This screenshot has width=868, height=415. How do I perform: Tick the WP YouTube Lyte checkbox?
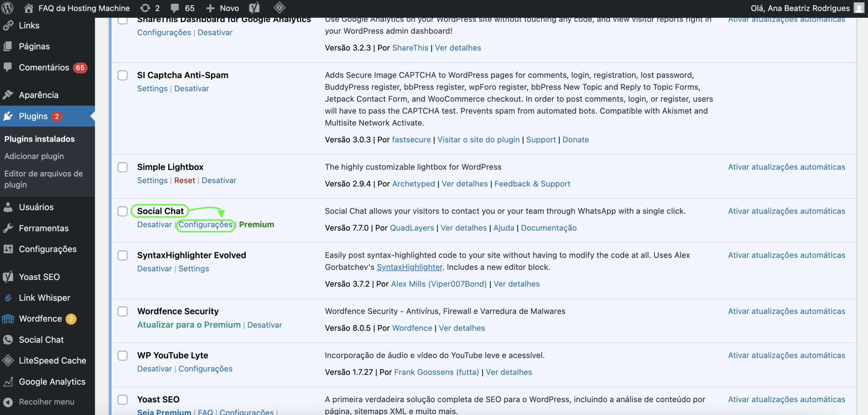122,355
